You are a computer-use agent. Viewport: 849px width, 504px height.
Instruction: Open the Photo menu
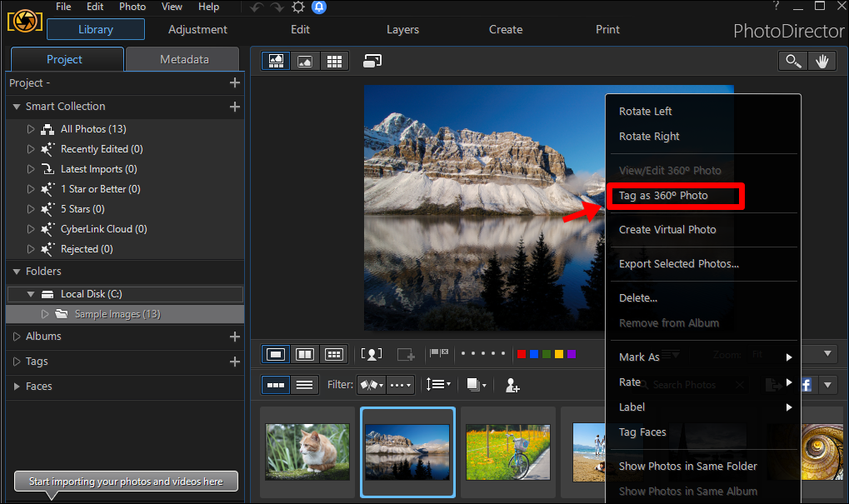(132, 7)
